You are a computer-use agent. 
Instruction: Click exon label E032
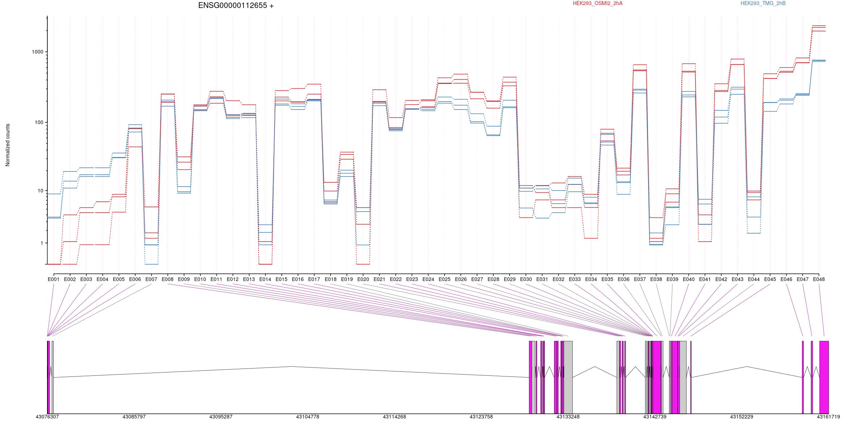(x=558, y=279)
